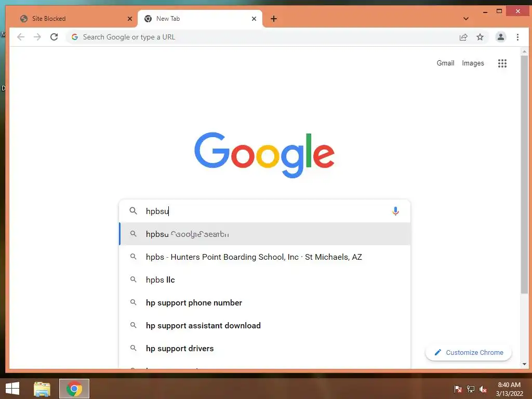Screen dimensions: 532x399
Task: Minimize the Chrome window
Action: (485, 11)
